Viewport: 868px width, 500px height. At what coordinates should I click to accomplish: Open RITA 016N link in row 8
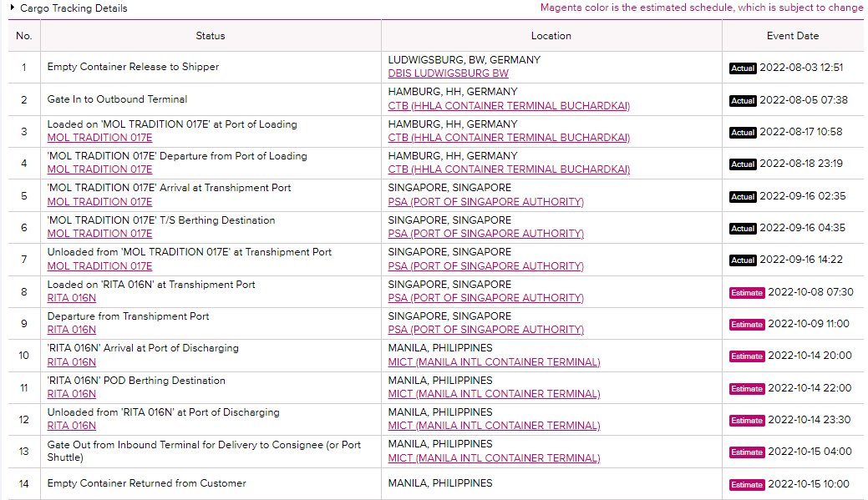[x=71, y=297]
